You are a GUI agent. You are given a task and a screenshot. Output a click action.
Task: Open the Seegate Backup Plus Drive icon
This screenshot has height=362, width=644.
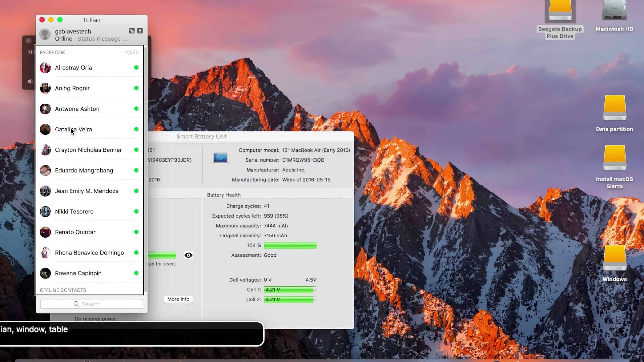560,10
